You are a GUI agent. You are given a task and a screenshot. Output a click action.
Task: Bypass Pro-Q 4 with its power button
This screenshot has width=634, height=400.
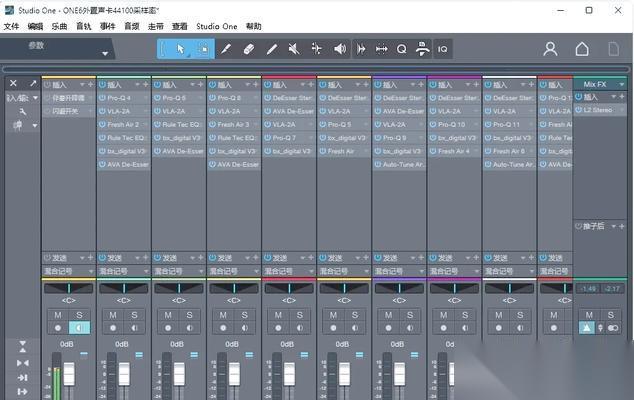pyautogui.click(x=102, y=98)
